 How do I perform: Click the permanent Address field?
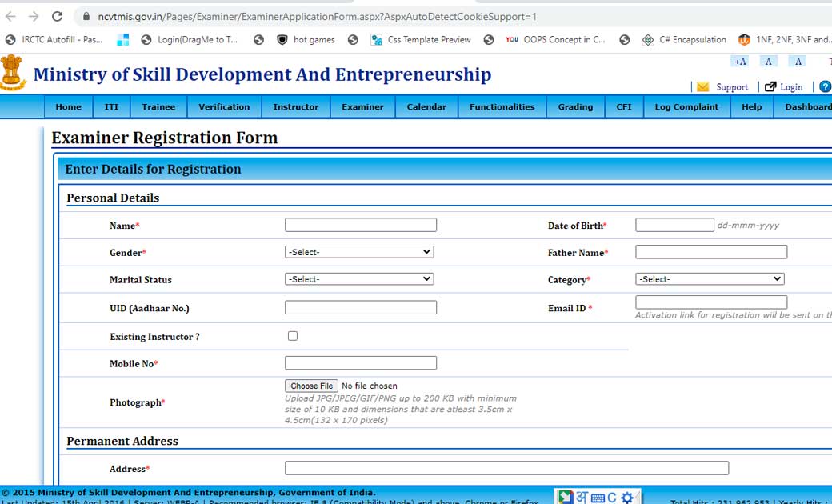(x=506, y=468)
